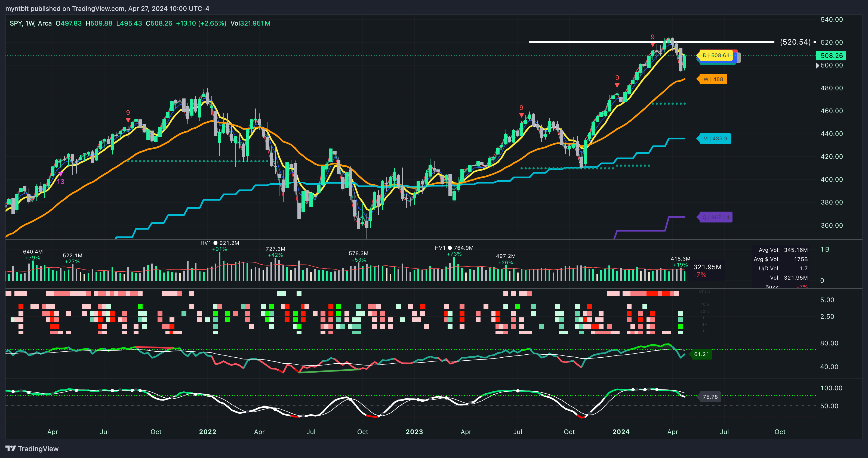The height and width of the screenshot is (458, 868).
Task: Click the L495.43 low value
Action: point(129,23)
